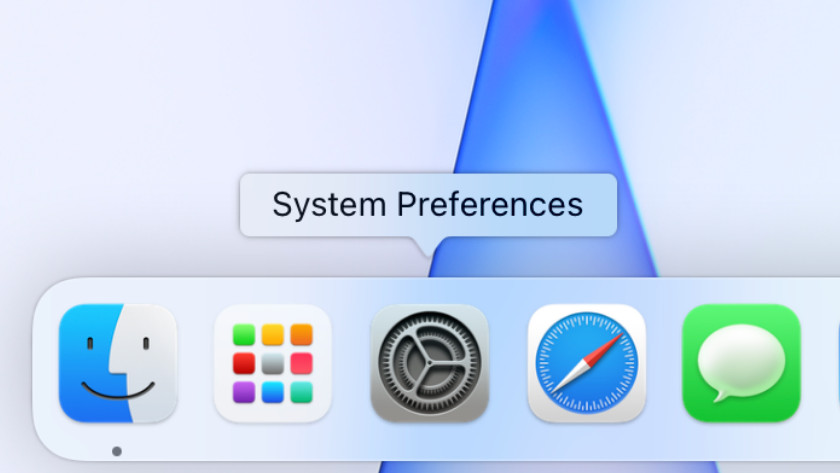The width and height of the screenshot is (840, 473).
Task: Click the System Preferences tooltip label
Action: pos(428,205)
